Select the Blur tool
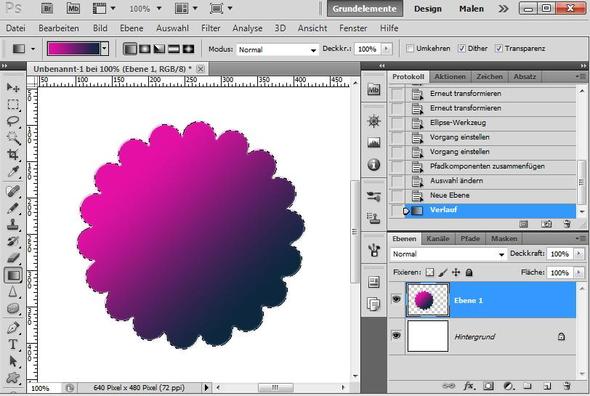 pyautogui.click(x=13, y=292)
